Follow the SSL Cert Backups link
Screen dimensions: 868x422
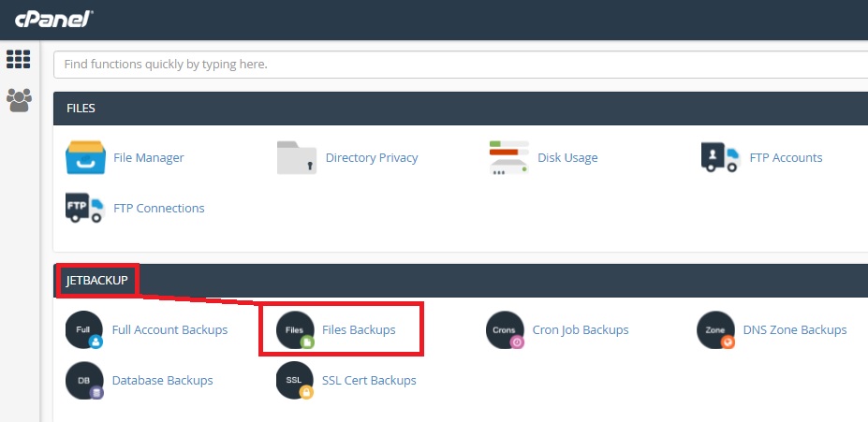pyautogui.click(x=369, y=381)
